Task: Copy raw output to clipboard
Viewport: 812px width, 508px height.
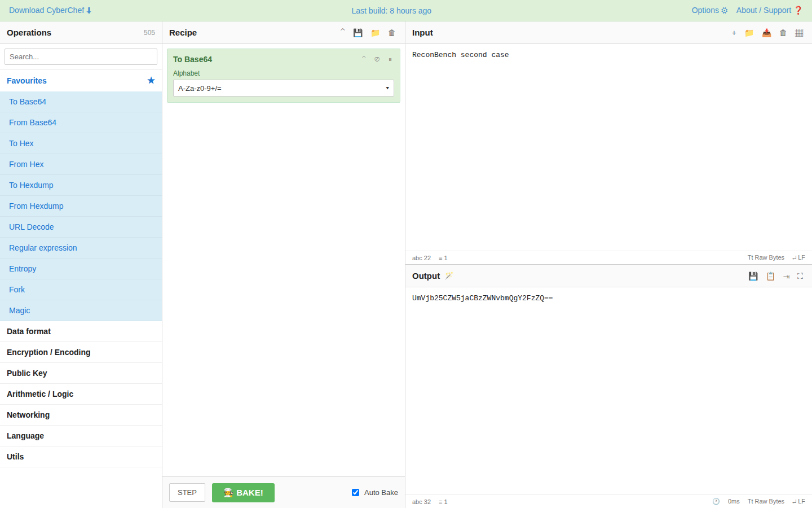Action: pyautogui.click(x=770, y=276)
